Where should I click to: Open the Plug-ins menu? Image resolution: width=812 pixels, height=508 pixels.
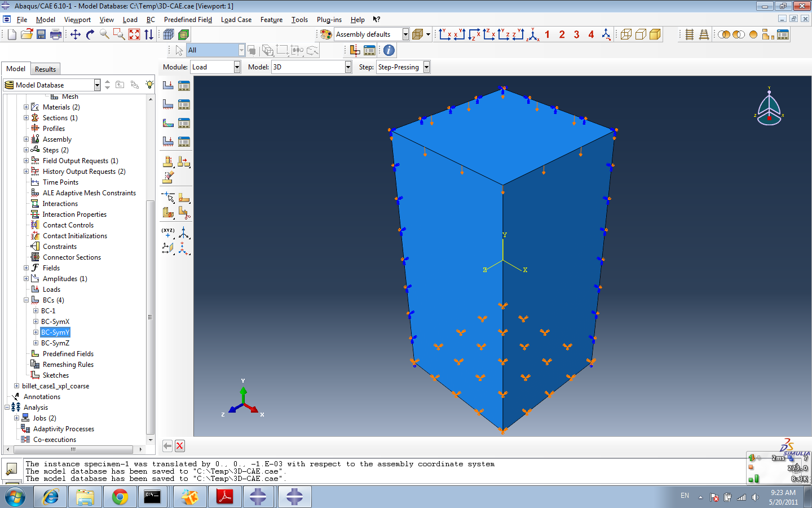pyautogui.click(x=329, y=20)
